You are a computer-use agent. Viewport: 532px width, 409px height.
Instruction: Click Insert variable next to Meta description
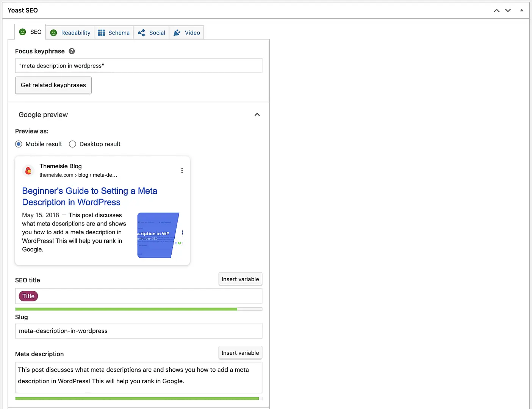240,353
